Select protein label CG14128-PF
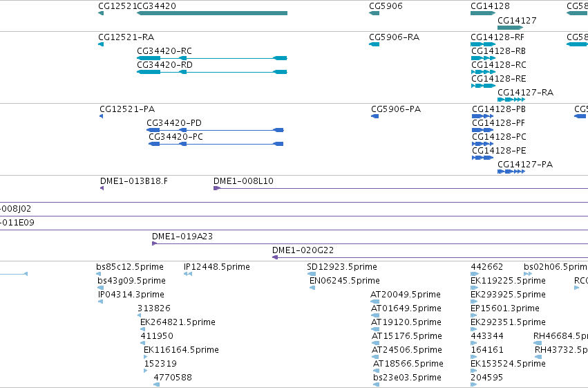Screen dimensions: 588x388 [x=498, y=123]
